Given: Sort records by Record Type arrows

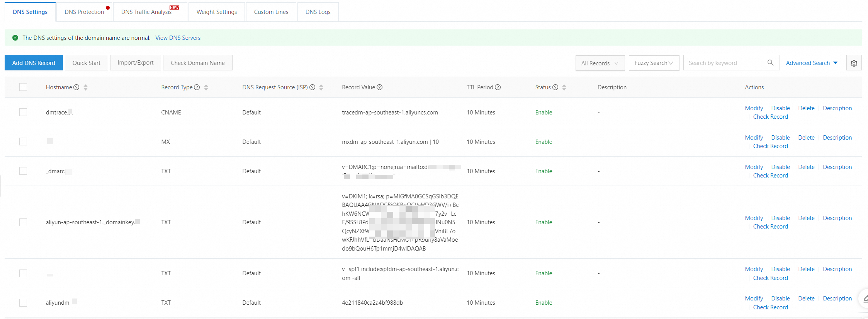Looking at the screenshot, I should click(x=206, y=87).
